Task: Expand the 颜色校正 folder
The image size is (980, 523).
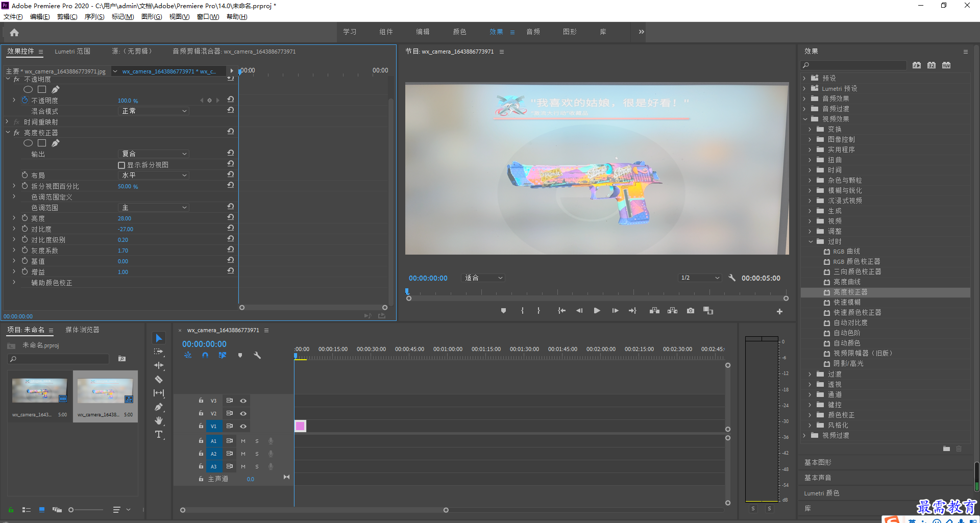Action: coord(810,415)
